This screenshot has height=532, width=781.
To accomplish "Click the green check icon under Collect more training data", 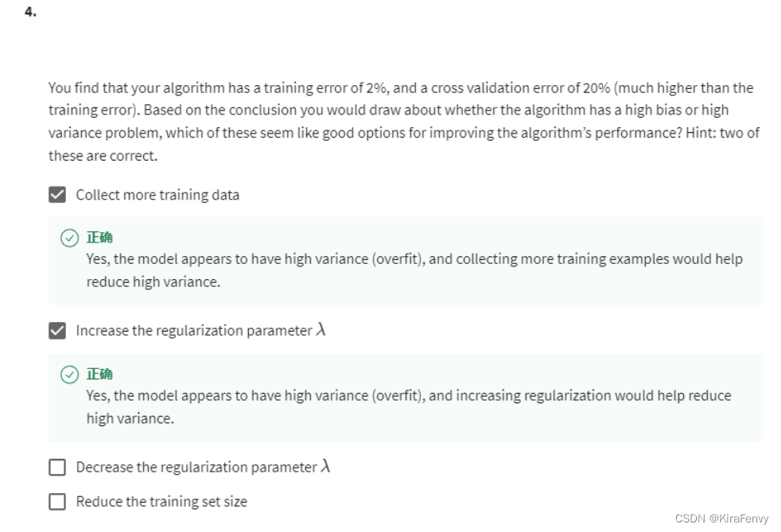I will point(69,238).
